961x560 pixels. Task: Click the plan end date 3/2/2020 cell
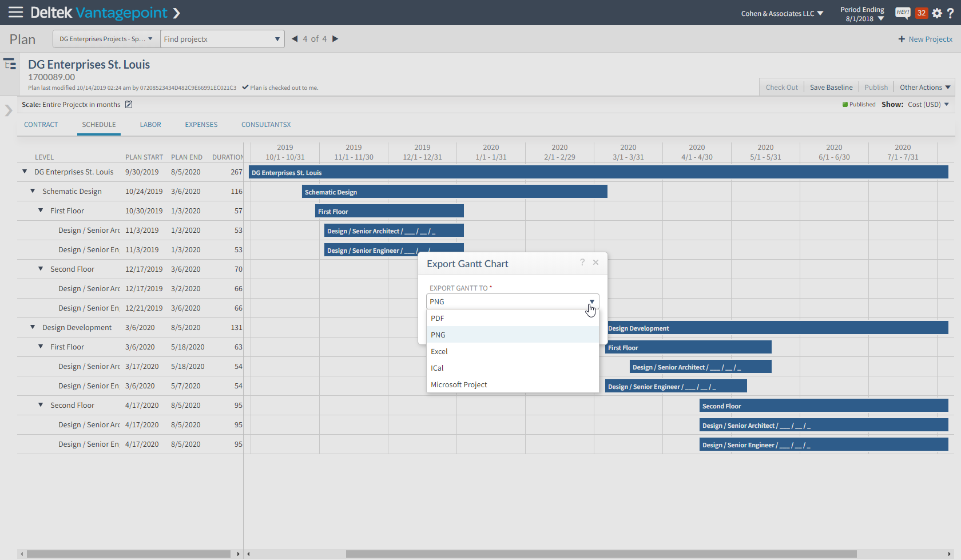185,288
